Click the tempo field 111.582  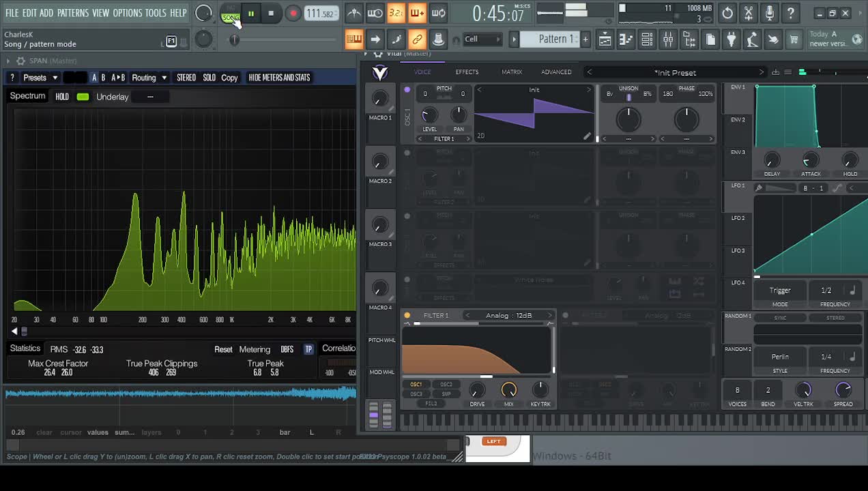click(x=321, y=14)
